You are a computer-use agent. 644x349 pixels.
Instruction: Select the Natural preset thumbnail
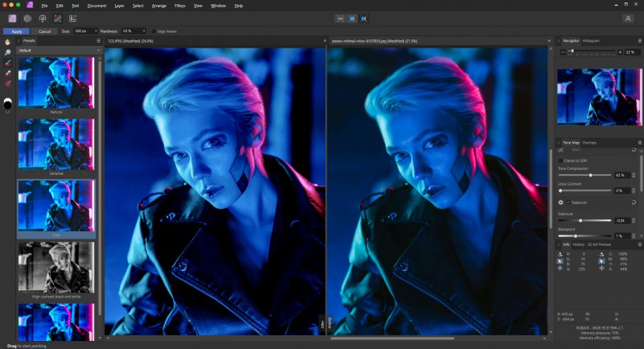56,83
